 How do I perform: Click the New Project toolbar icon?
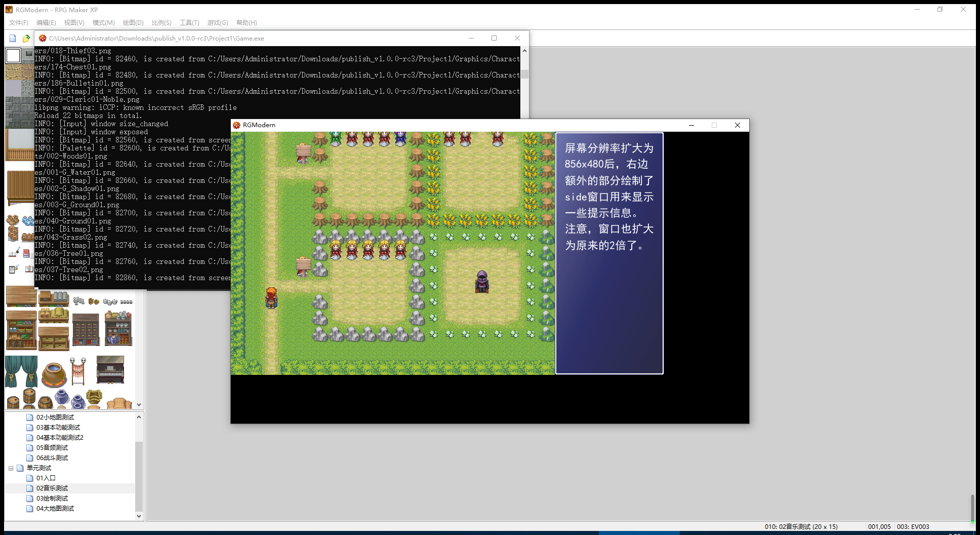pyautogui.click(x=13, y=39)
